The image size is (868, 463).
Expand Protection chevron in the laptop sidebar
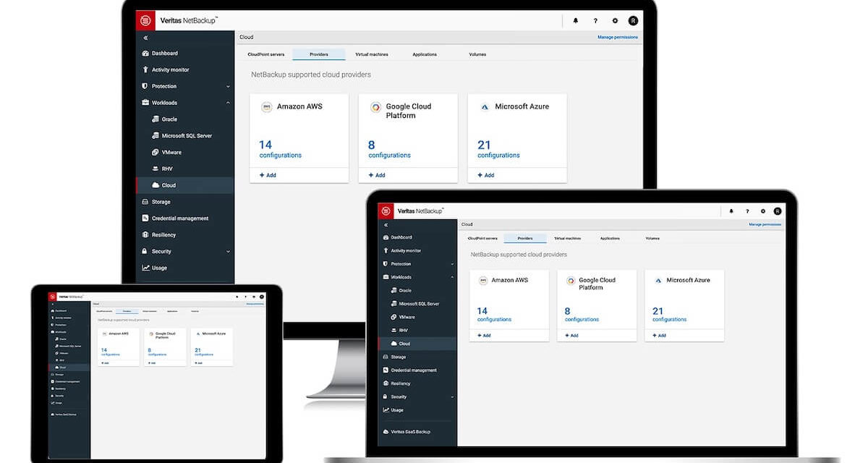pos(453,264)
